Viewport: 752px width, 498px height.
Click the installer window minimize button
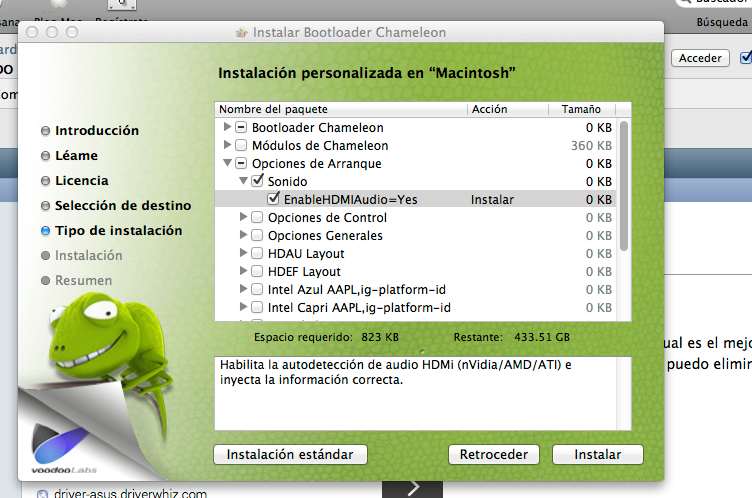tap(52, 32)
